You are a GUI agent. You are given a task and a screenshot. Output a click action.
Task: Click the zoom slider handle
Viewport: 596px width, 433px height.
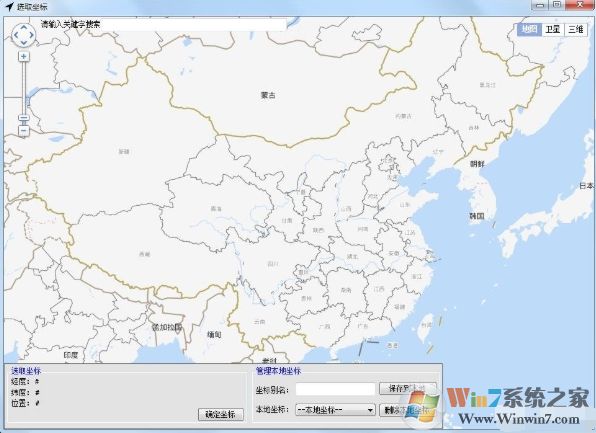tap(24, 119)
